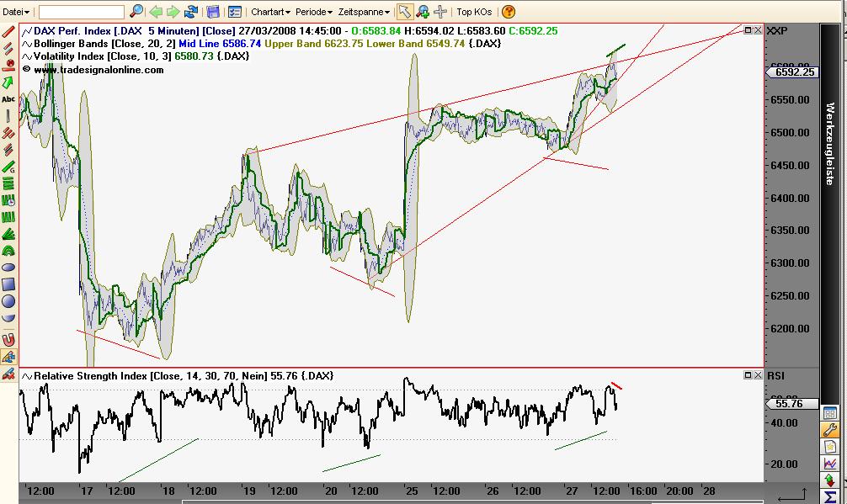Select the green line G tool
Image resolution: width=847 pixels, height=504 pixels.
tap(8, 167)
